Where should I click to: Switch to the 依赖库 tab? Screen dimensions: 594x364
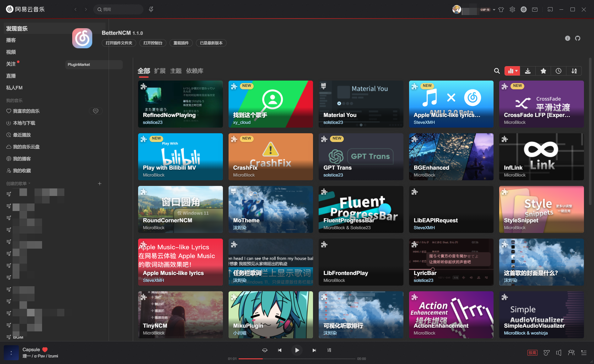(x=195, y=71)
